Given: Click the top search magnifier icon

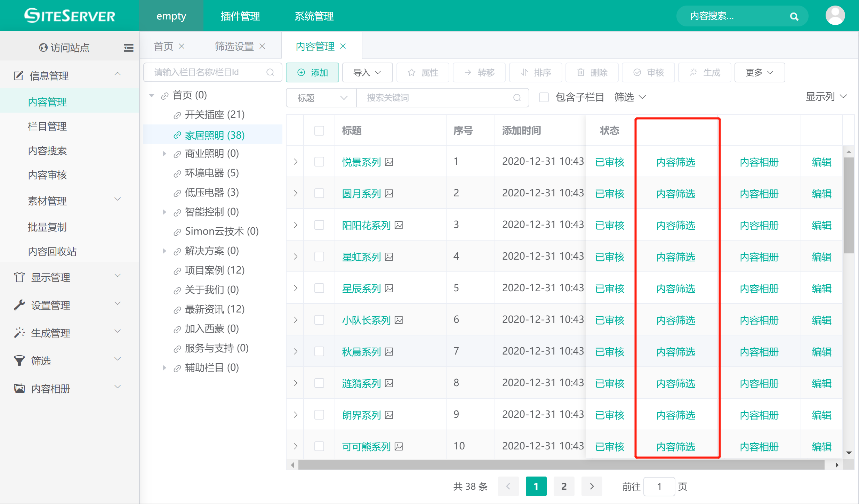Looking at the screenshot, I should pos(794,16).
